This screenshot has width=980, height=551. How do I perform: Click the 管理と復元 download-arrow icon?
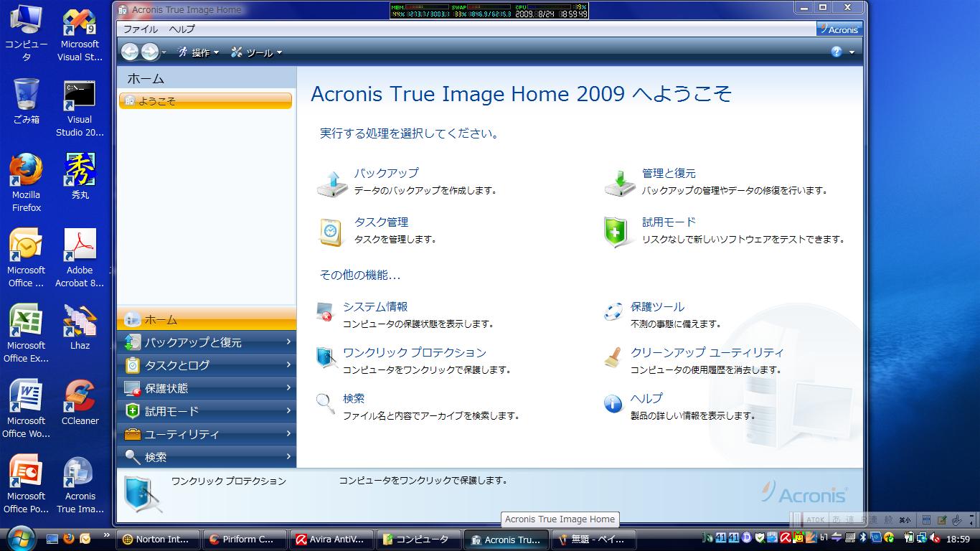[619, 183]
